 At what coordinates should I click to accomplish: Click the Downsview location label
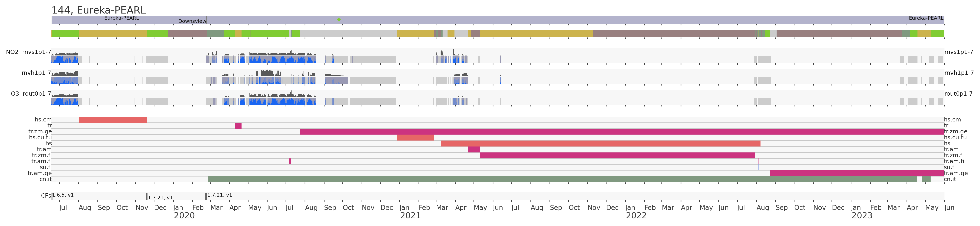[x=192, y=21]
